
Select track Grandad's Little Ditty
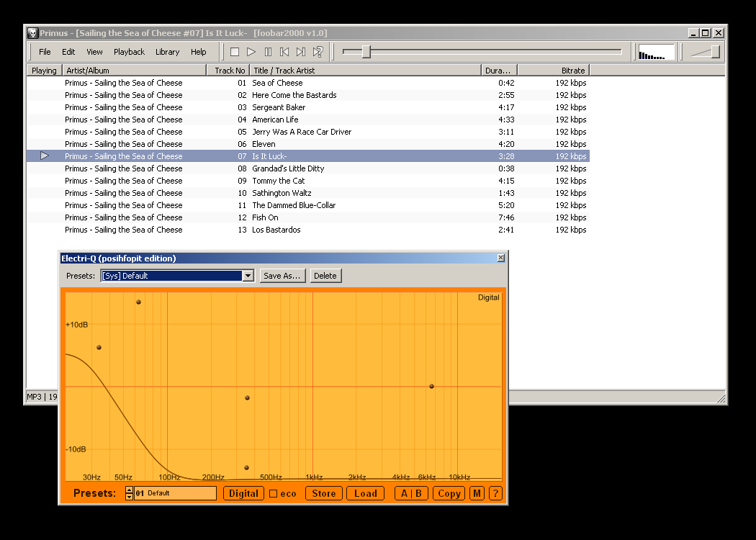[x=307, y=168]
